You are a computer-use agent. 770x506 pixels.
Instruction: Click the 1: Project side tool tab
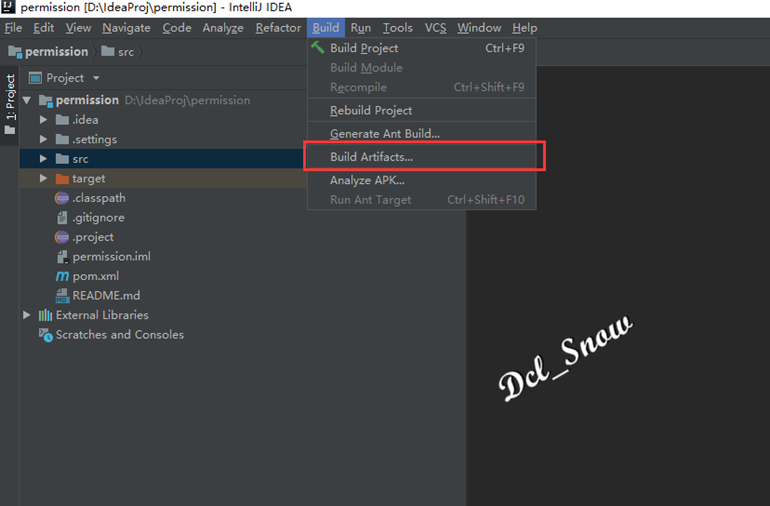(x=10, y=105)
